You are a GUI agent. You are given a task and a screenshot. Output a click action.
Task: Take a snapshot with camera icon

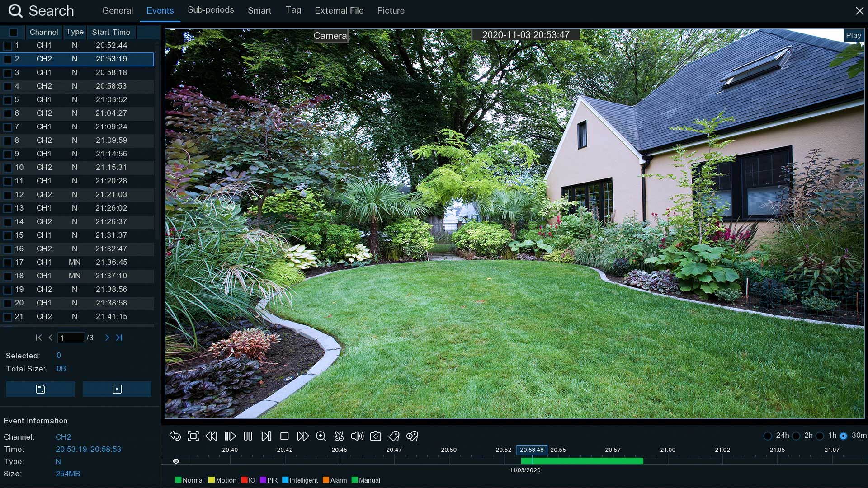point(375,436)
